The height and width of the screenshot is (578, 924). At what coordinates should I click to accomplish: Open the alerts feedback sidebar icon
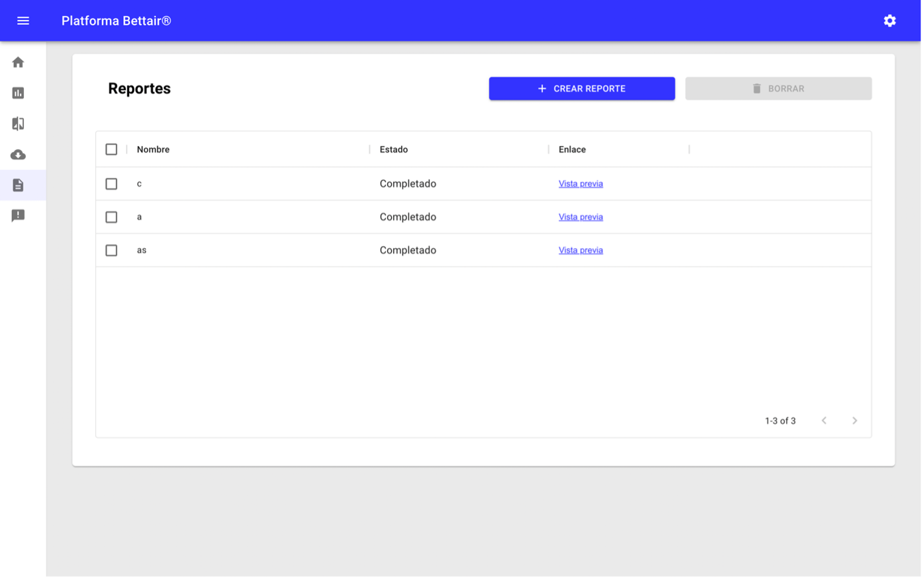pos(18,216)
